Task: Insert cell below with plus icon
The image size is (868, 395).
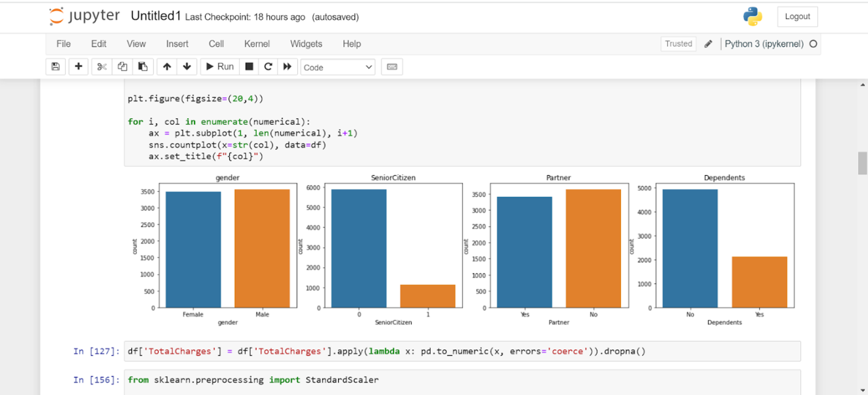Action: pos(78,67)
